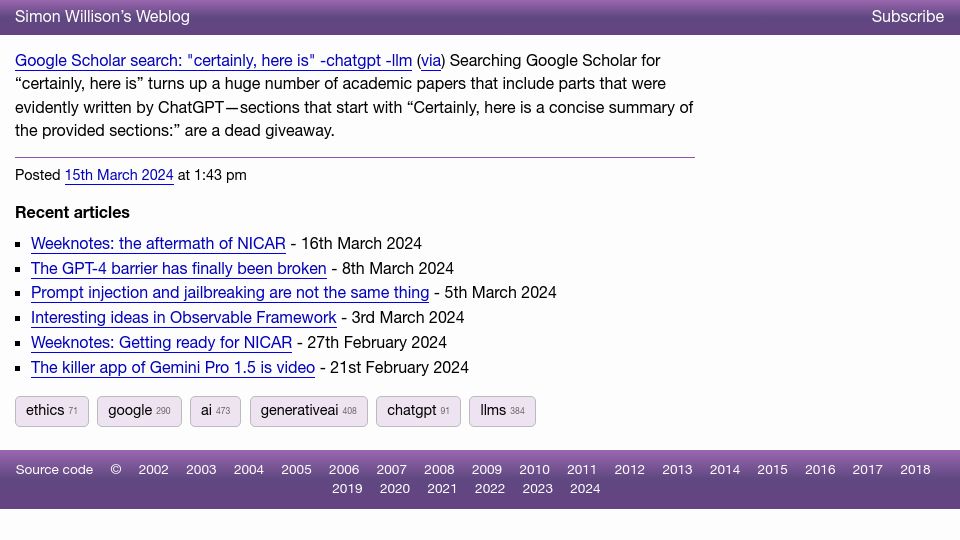Go to the 2020 archive

pos(395,489)
